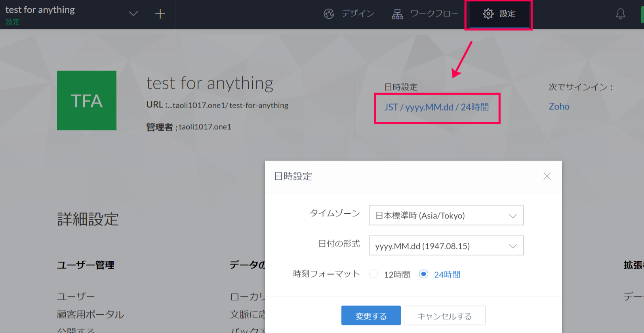Open the JST / yyyy.MM.dd / 24時間 link
This screenshot has width=644, height=333.
tap(436, 107)
